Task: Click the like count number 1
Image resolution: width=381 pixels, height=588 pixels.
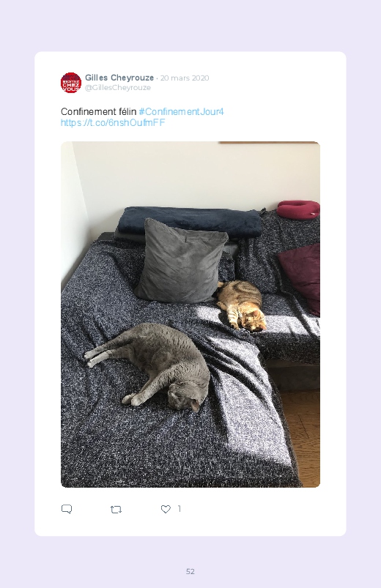Action: tap(179, 509)
